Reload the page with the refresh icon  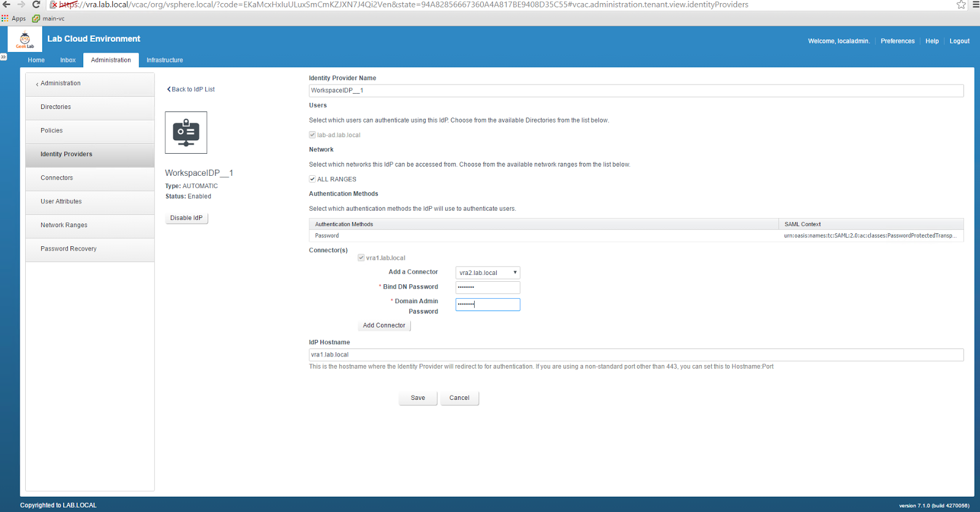[x=36, y=4]
